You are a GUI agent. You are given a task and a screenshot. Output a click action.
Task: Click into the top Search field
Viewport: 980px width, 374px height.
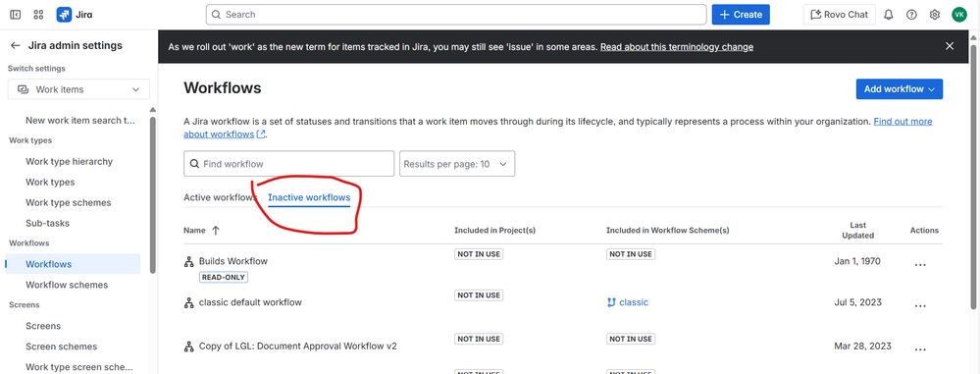coord(456,15)
